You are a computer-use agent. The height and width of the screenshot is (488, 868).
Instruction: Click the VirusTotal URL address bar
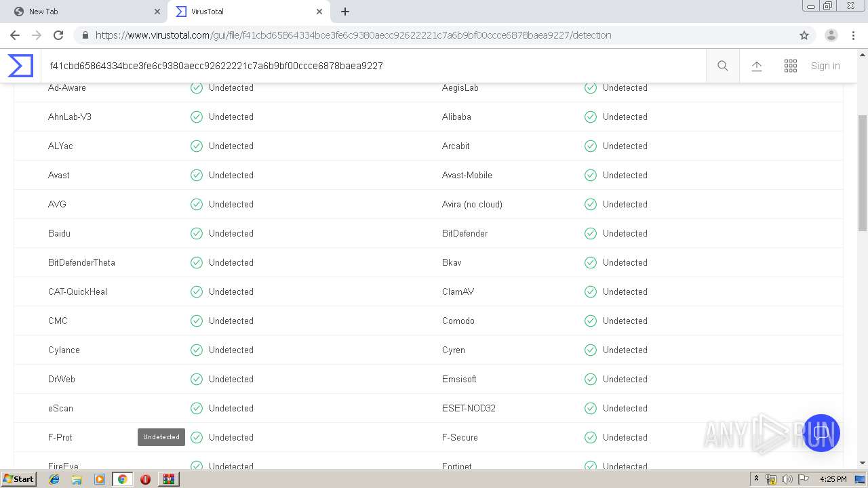click(353, 35)
